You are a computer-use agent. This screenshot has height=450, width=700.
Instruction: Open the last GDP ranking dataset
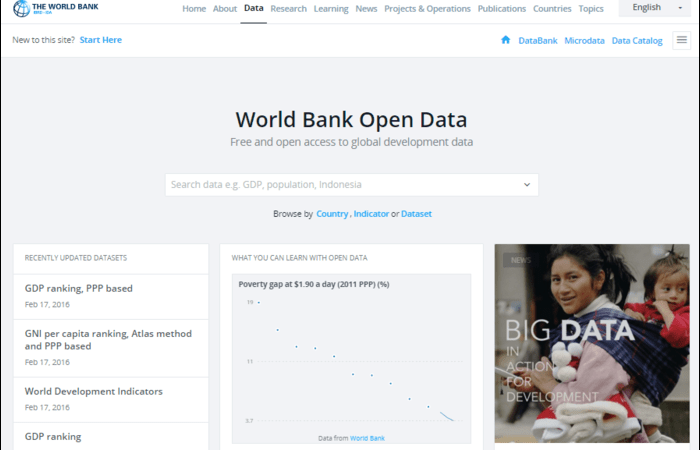point(53,437)
